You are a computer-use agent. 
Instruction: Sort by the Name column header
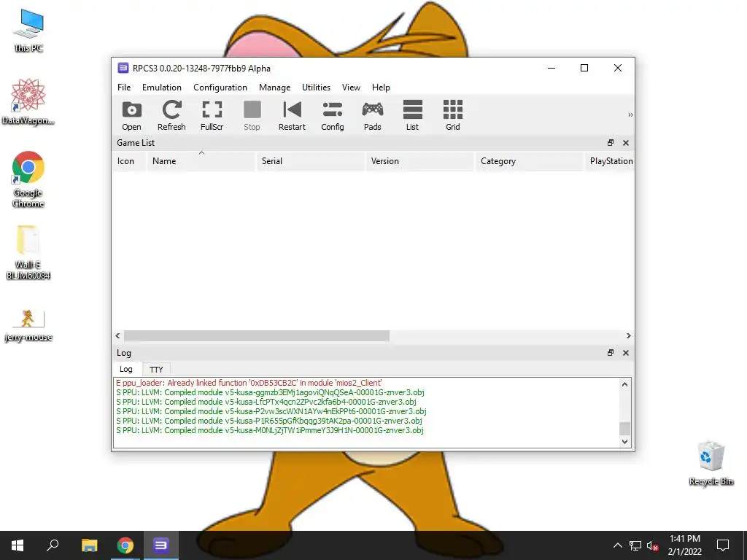pos(201,161)
